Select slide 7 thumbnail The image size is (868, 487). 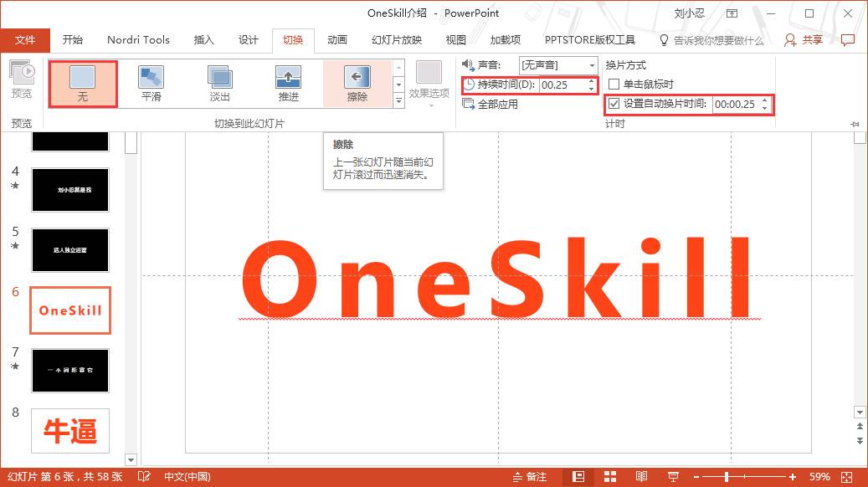[x=70, y=370]
